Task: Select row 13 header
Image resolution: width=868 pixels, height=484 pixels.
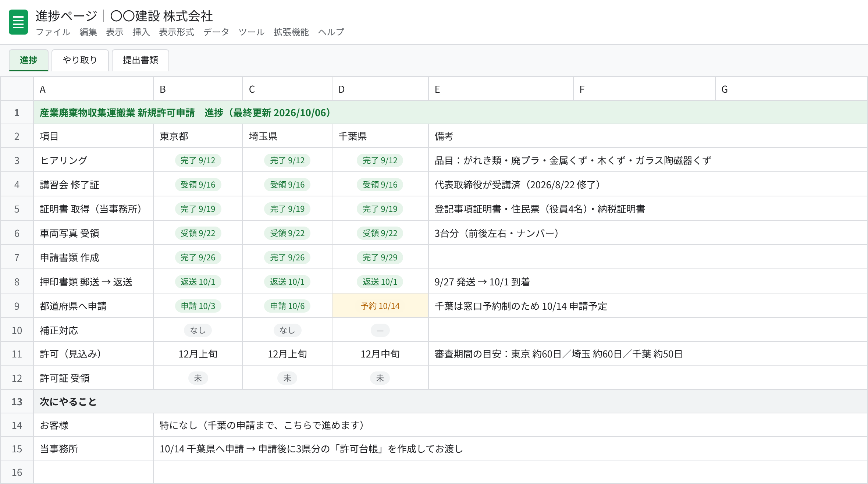Action: [17, 402]
